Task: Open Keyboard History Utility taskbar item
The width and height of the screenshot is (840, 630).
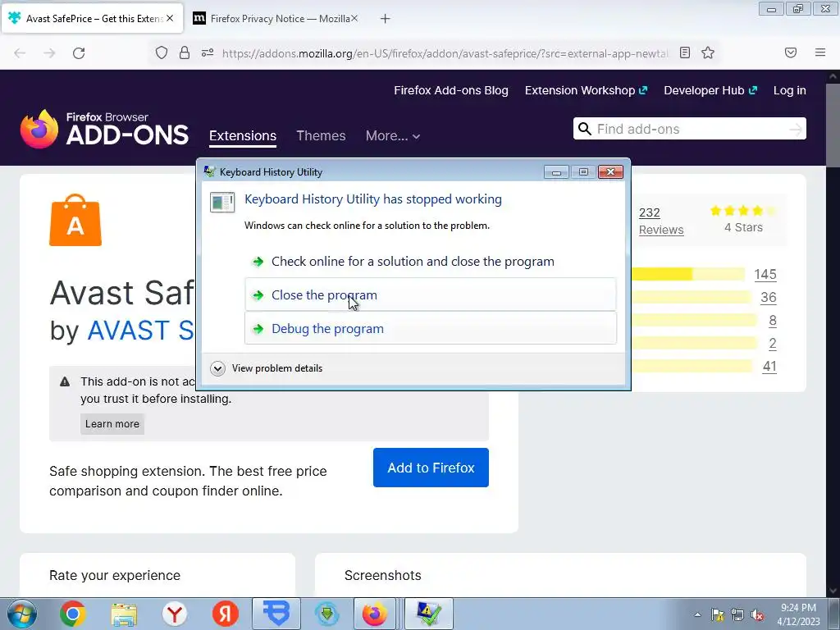Action: [428, 614]
